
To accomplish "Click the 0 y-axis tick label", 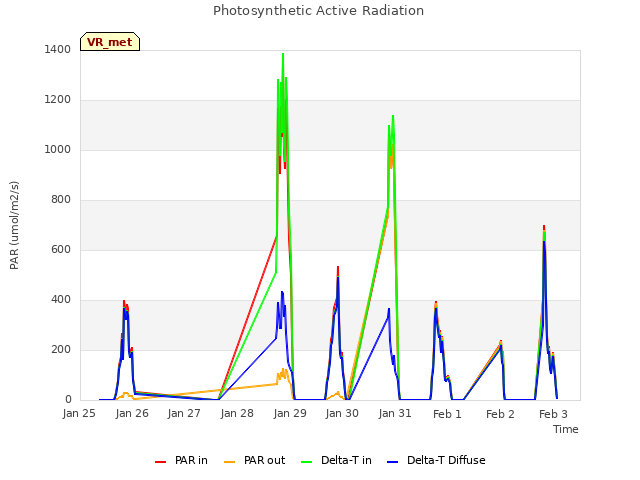I will coord(68,400).
